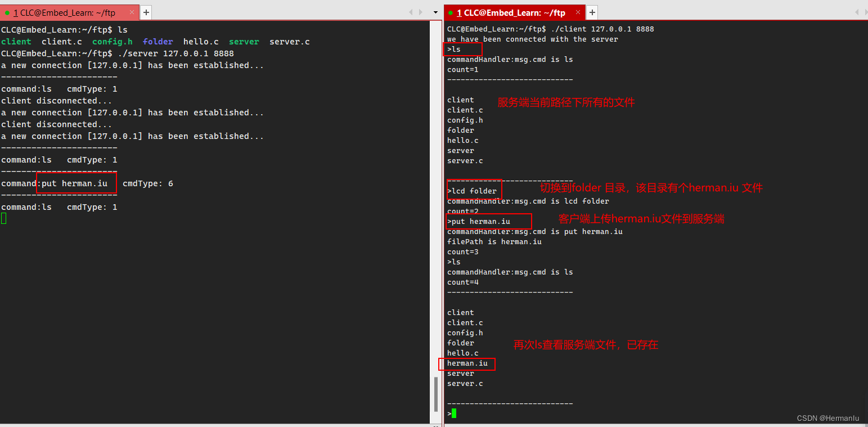The width and height of the screenshot is (868, 427).
Task: Click the red terminal indicator on the left tab
Action: coord(8,12)
